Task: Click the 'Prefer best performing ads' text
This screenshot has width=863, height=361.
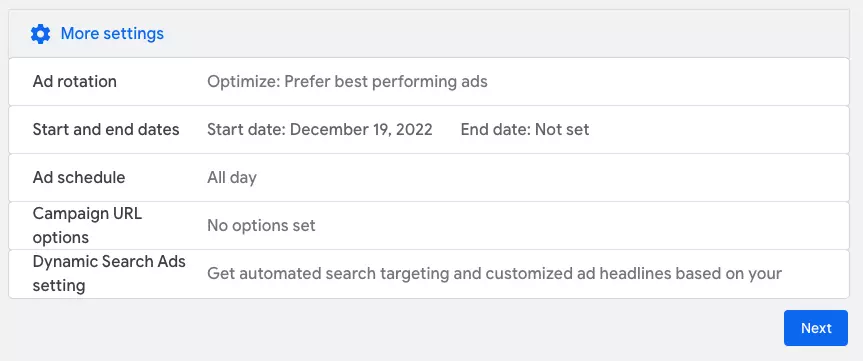Action: pos(386,81)
